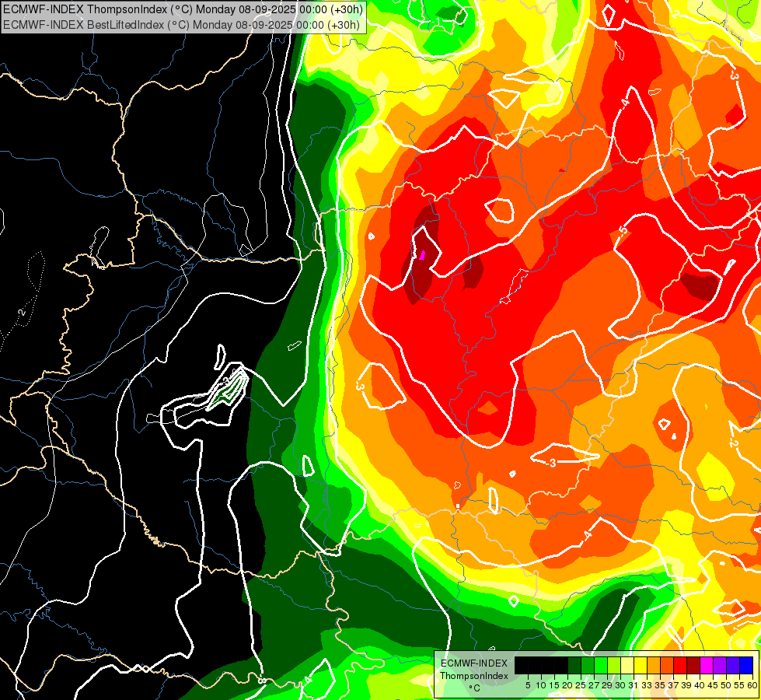Viewport: 761px width, 700px height.
Task: Click the legend tick label 37
Action: pyautogui.click(x=674, y=685)
